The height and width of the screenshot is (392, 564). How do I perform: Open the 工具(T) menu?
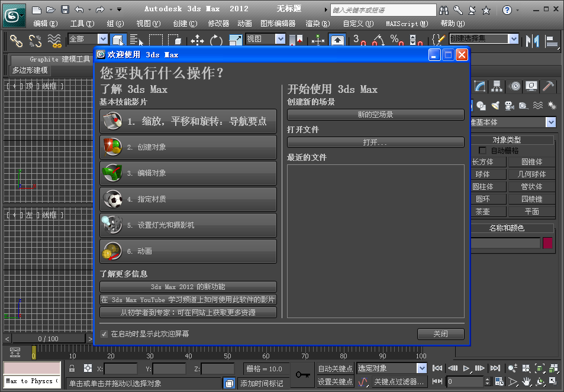[x=82, y=24]
